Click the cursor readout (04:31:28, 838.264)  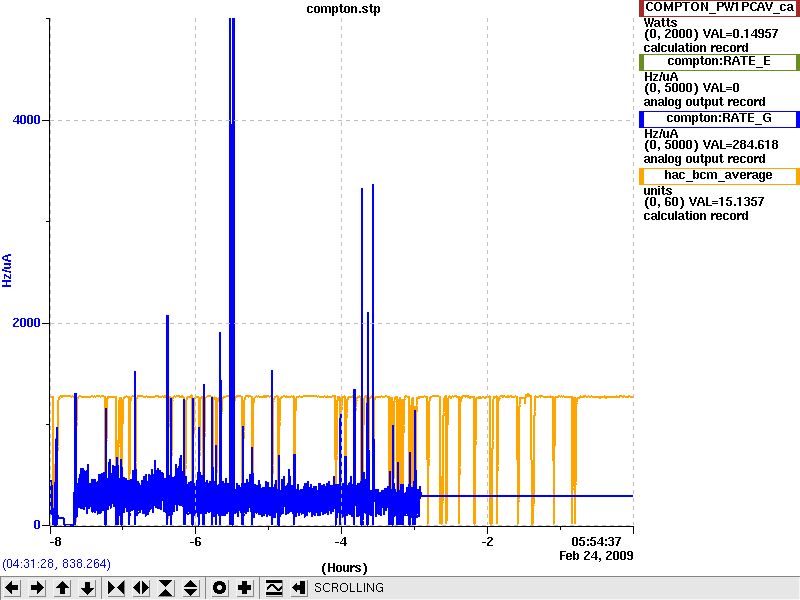(x=57, y=564)
